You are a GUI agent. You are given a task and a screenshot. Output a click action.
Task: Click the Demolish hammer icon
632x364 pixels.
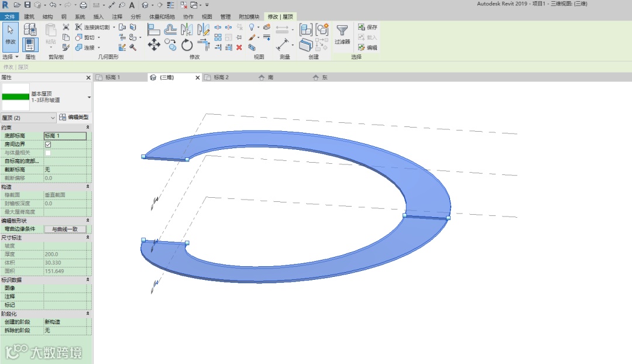pyautogui.click(x=133, y=47)
